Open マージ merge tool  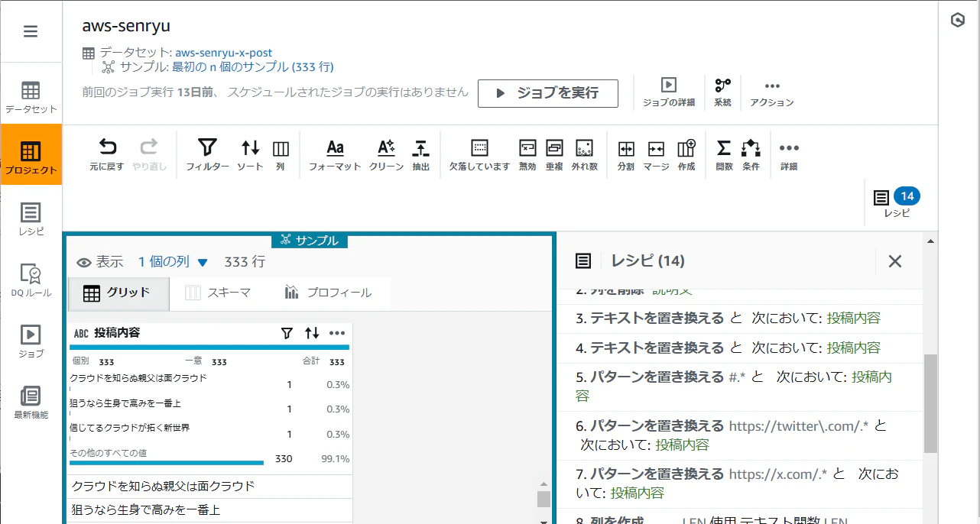click(656, 154)
